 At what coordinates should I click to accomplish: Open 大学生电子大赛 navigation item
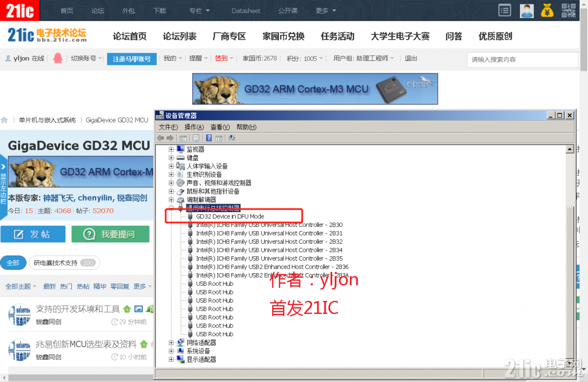[x=400, y=36]
